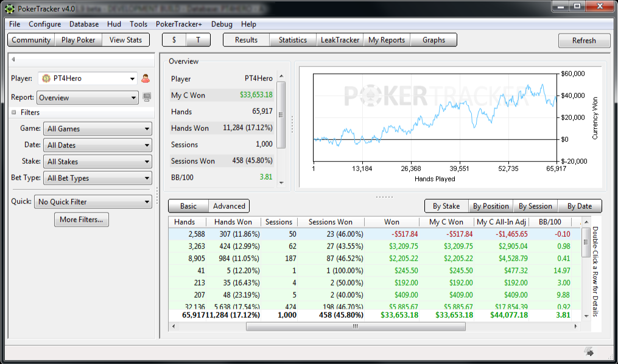The height and width of the screenshot is (364, 618).
Task: Select the $ cash games toggle
Action: pyautogui.click(x=174, y=40)
